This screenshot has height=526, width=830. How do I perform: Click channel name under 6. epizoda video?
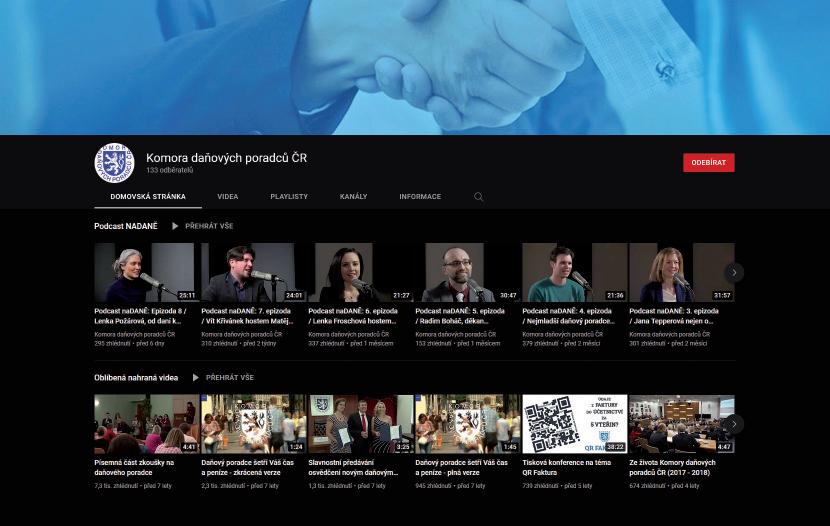click(x=348, y=334)
